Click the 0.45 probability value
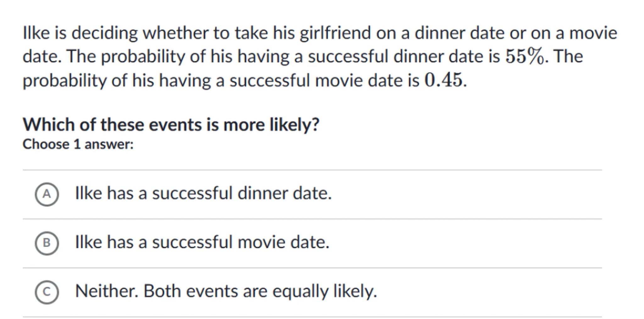The width and height of the screenshot is (644, 319). click(x=443, y=80)
